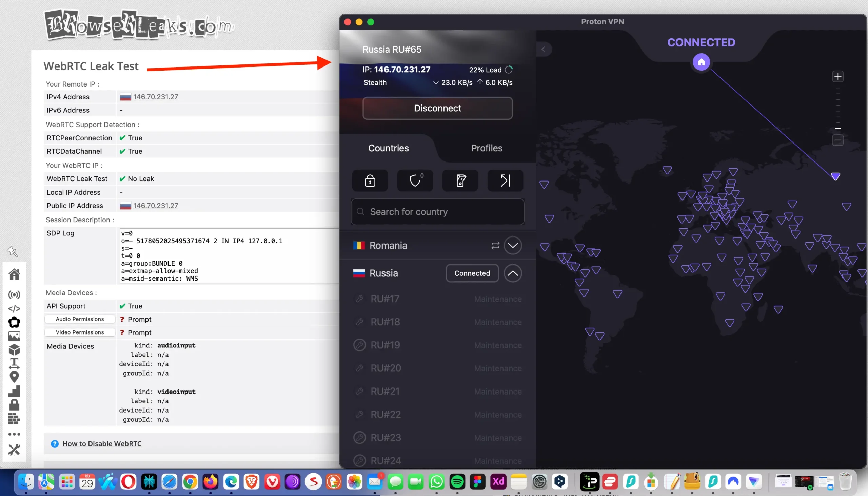868x496 pixels.
Task: Launch Spotify from the Dock
Action: tap(457, 481)
